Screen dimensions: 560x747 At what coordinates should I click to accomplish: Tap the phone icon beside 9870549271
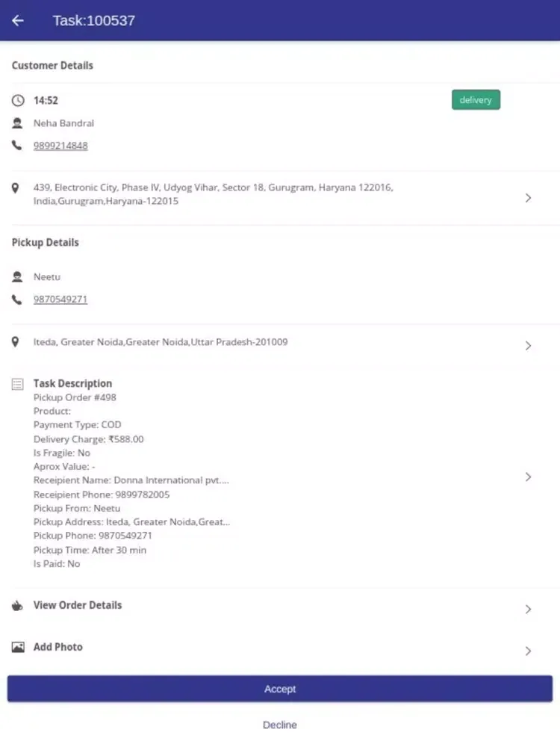tap(17, 300)
